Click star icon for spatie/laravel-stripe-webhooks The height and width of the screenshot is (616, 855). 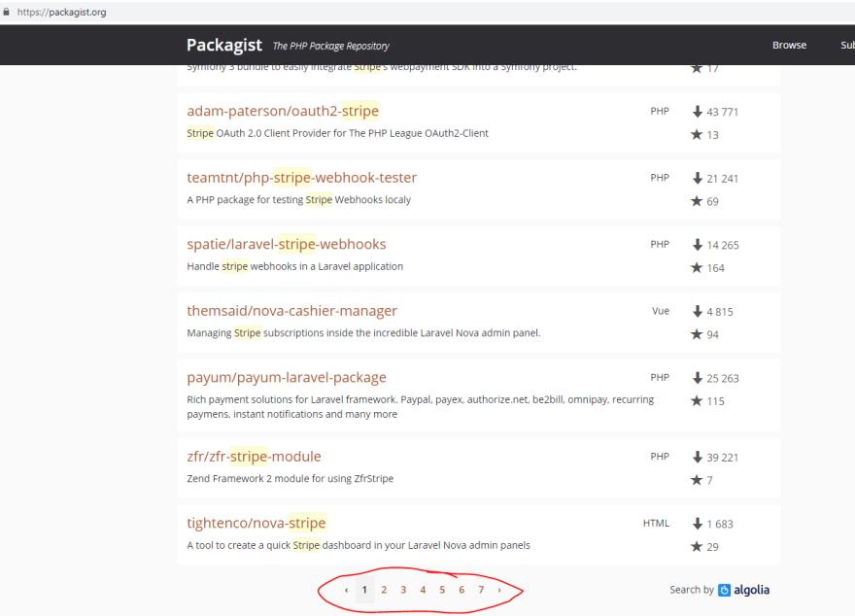point(697,267)
